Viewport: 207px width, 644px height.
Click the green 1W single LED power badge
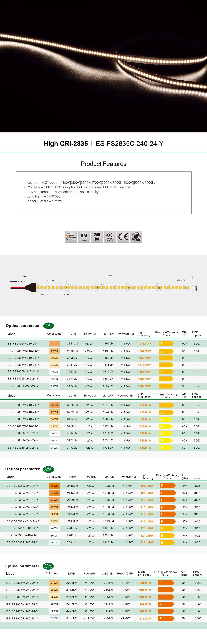coord(49,326)
